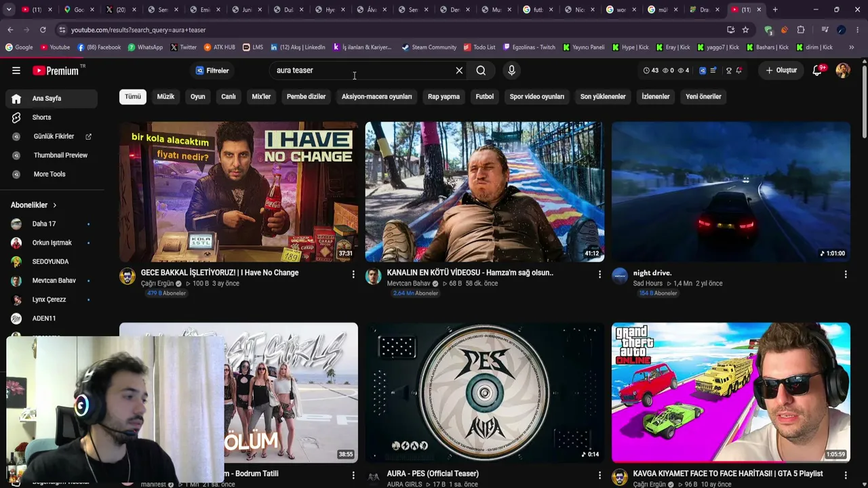Viewport: 868px width, 488px height.
Task: Select the Mix'ler filter chip
Action: pyautogui.click(x=261, y=96)
